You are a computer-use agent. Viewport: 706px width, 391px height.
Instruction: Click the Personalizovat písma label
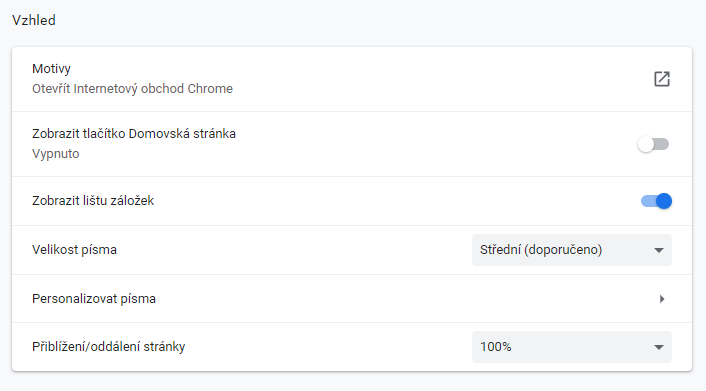point(94,299)
